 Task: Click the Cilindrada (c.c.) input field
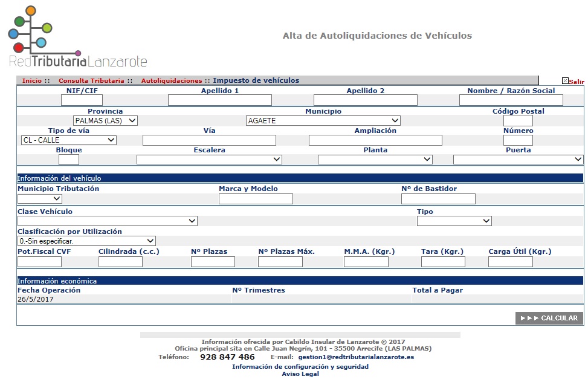[x=120, y=262]
